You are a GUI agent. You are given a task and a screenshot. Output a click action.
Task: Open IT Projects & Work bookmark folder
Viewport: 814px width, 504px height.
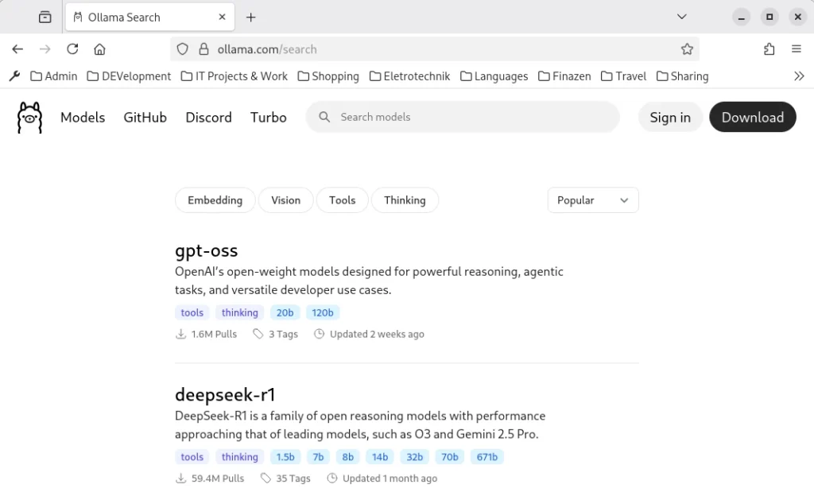point(235,76)
